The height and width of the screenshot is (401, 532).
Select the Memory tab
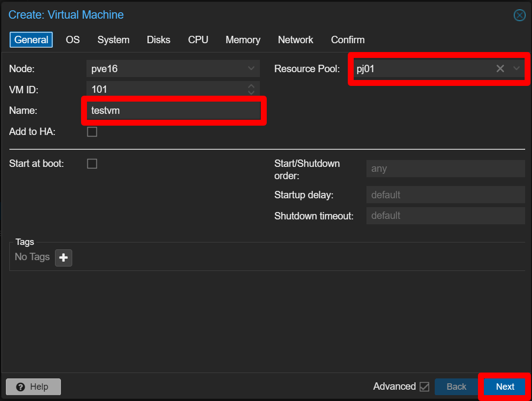click(243, 40)
